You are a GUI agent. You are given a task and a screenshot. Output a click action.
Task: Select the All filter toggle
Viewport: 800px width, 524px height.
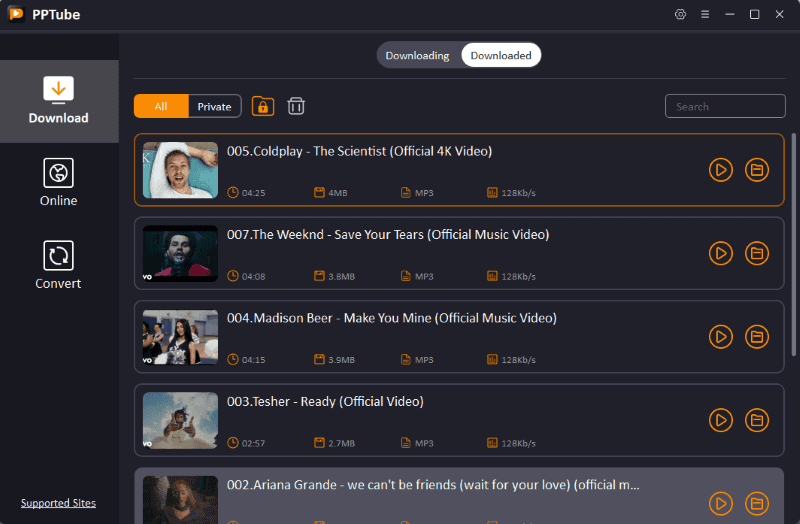161,106
